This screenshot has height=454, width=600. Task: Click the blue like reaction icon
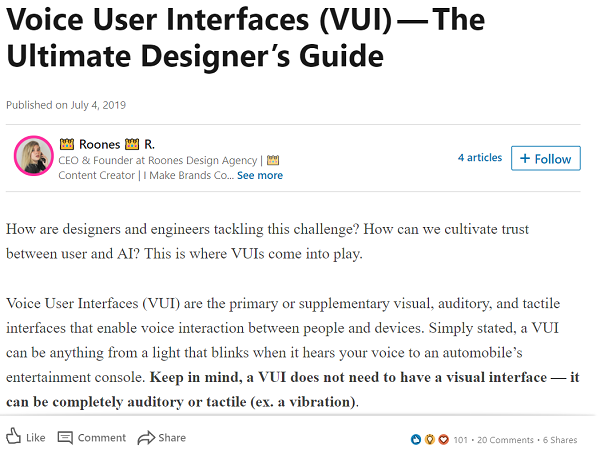coord(416,439)
